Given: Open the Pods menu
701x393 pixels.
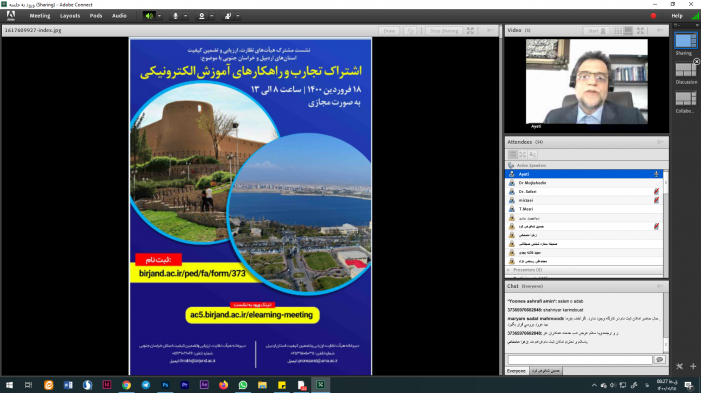Looking at the screenshot, I should [x=96, y=16].
